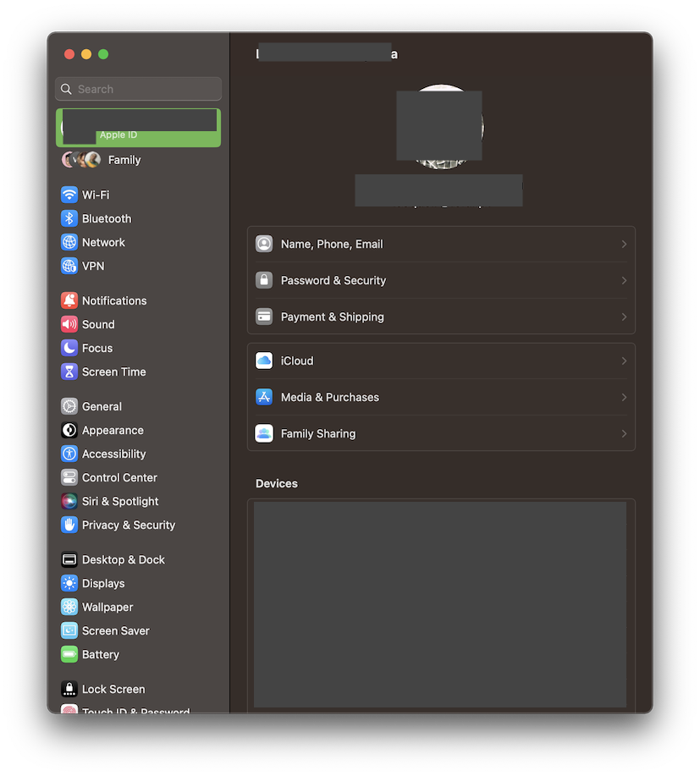Image resolution: width=700 pixels, height=776 pixels.
Task: Click the Screen Saver icon
Action: [69, 631]
